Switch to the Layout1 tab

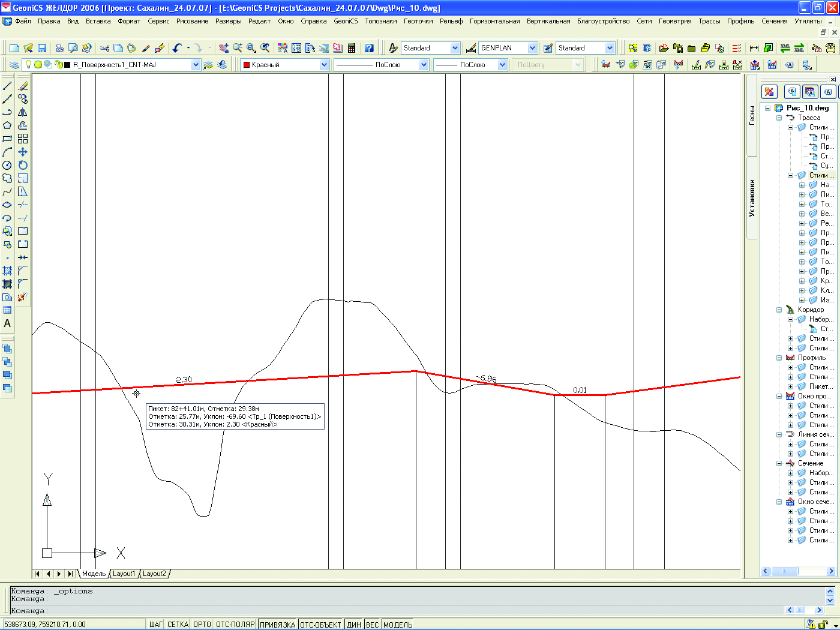124,574
